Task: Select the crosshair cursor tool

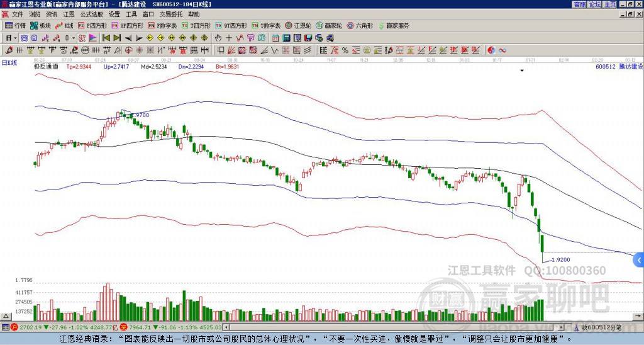Action: coord(229,38)
